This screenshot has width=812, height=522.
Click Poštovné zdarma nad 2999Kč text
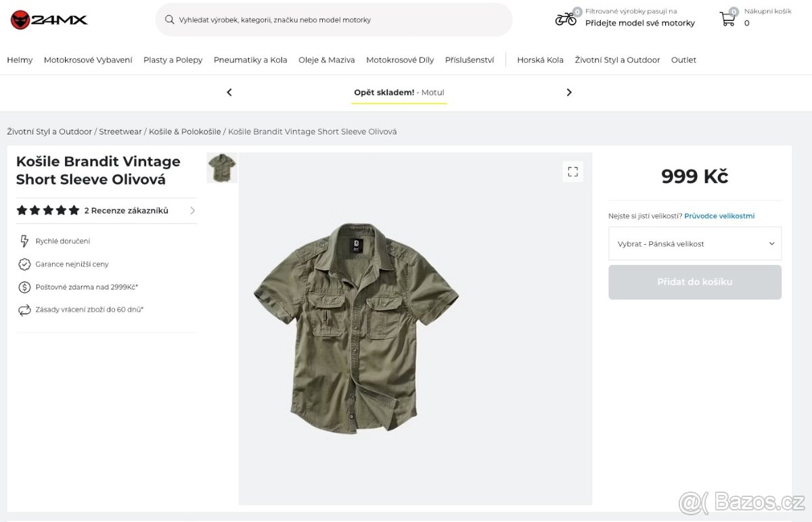tap(87, 287)
